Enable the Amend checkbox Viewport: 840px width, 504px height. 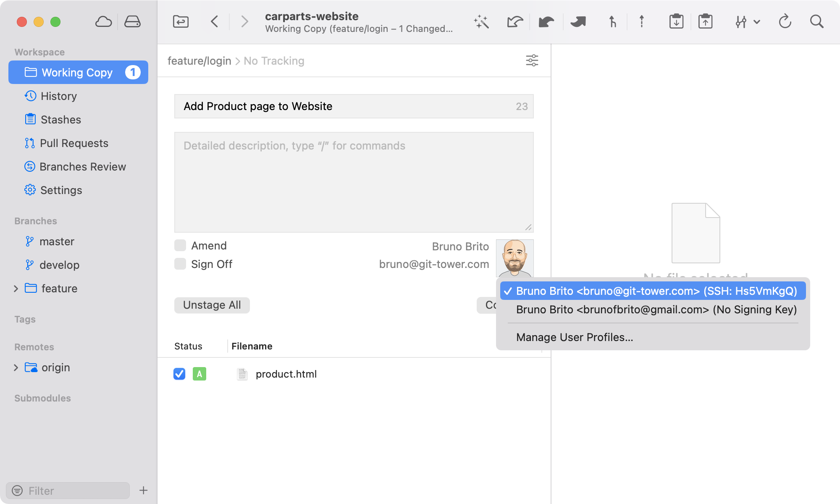(x=180, y=245)
